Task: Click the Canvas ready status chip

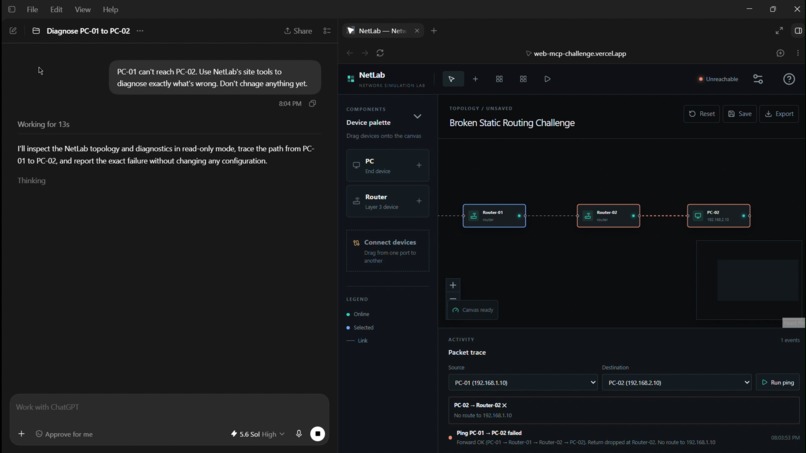Action: tap(472, 310)
